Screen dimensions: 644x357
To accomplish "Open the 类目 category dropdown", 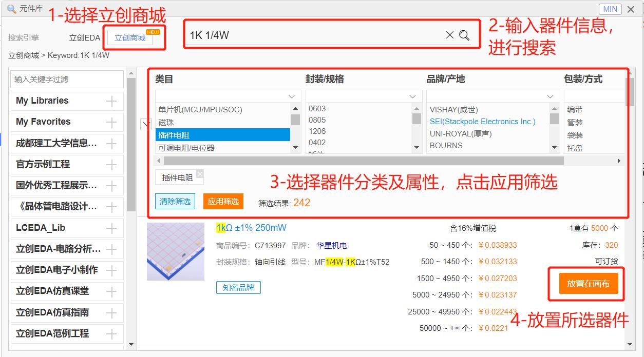I will pos(292,96).
